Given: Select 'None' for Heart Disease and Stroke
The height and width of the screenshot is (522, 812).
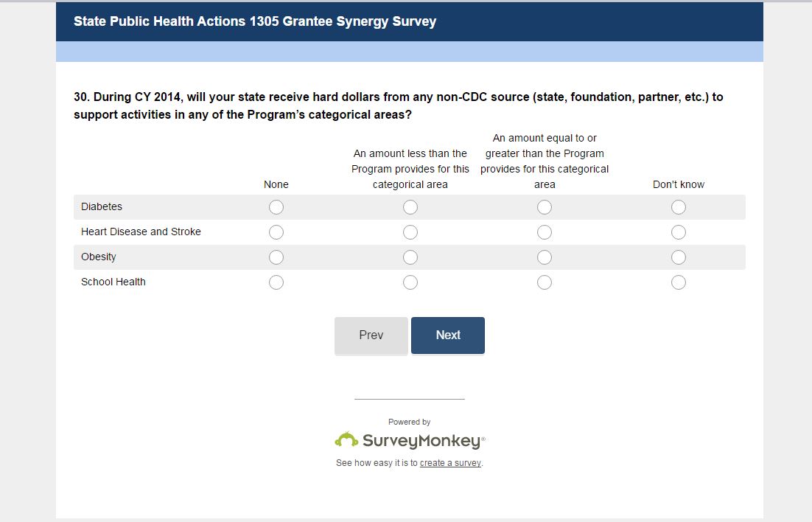Looking at the screenshot, I should [x=276, y=232].
